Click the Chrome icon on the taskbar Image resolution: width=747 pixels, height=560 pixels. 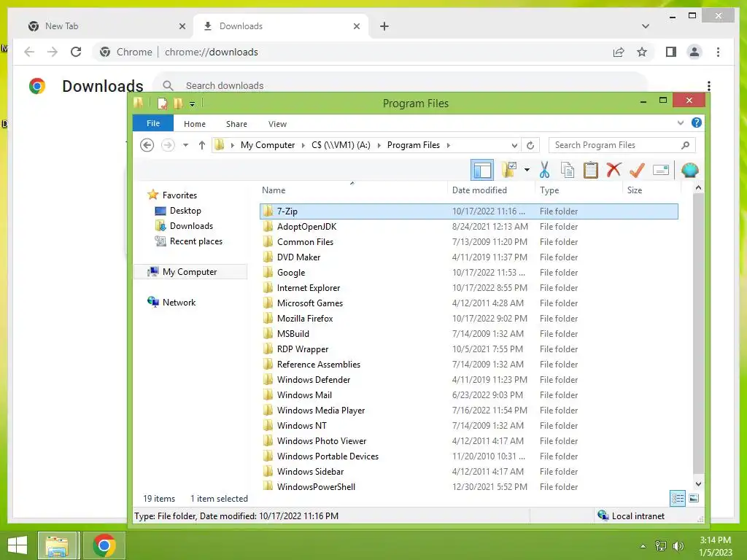[x=104, y=545]
